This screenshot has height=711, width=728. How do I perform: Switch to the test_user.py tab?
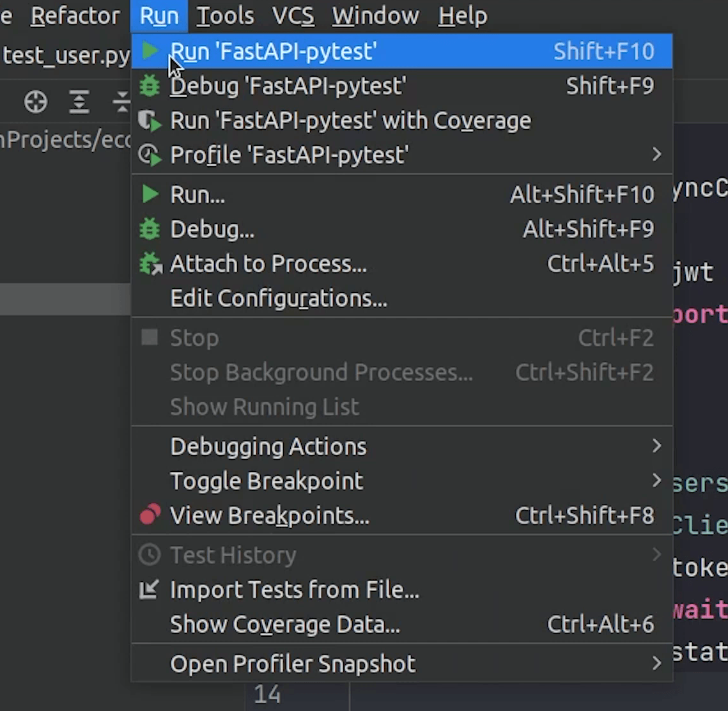65,56
